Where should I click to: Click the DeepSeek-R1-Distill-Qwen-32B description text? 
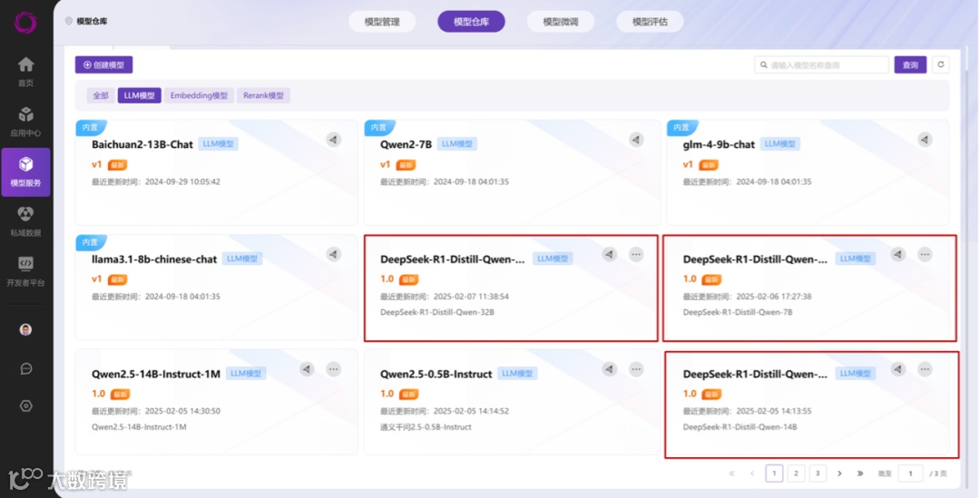pyautogui.click(x=436, y=312)
